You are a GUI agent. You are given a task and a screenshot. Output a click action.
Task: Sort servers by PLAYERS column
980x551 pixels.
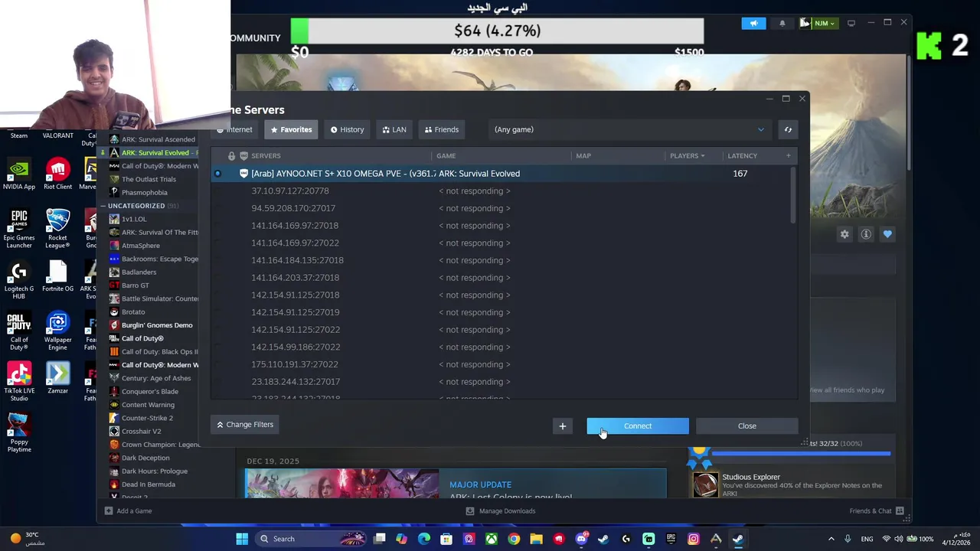click(687, 155)
